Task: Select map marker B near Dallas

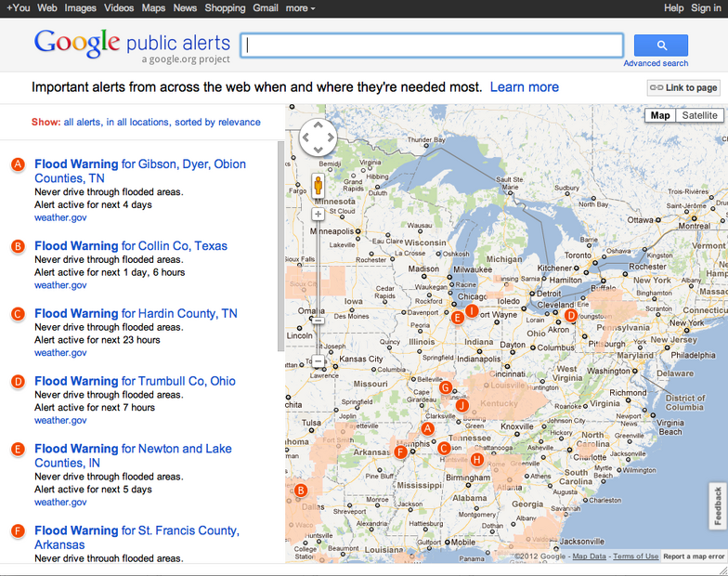Action: pyautogui.click(x=301, y=491)
